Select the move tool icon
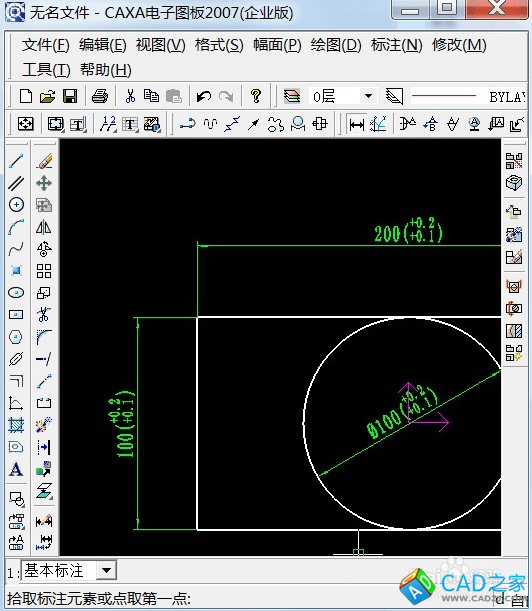Viewport: 532px width, 611px height. [44, 183]
